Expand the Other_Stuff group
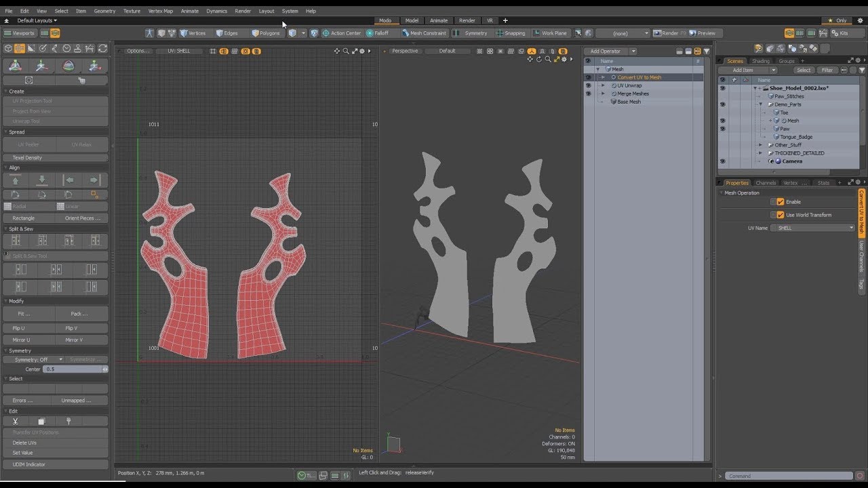 (761, 145)
